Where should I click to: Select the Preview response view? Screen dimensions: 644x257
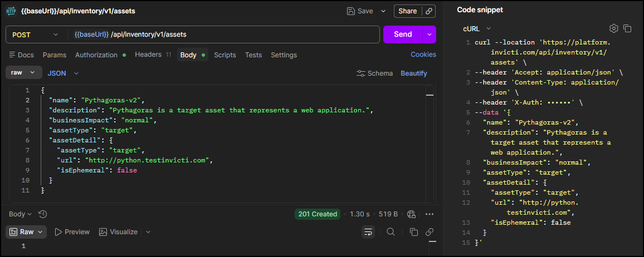(x=72, y=232)
